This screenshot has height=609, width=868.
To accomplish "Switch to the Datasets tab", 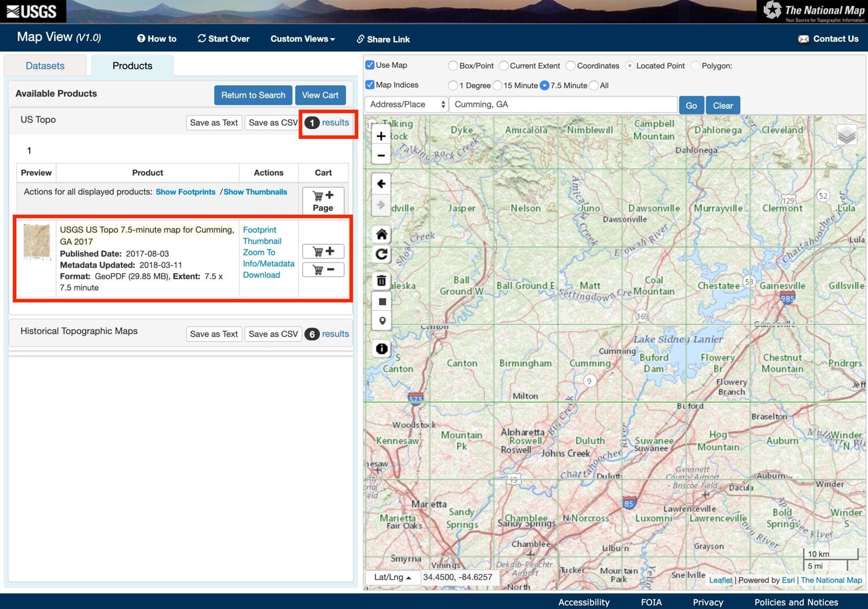I will tap(45, 65).
